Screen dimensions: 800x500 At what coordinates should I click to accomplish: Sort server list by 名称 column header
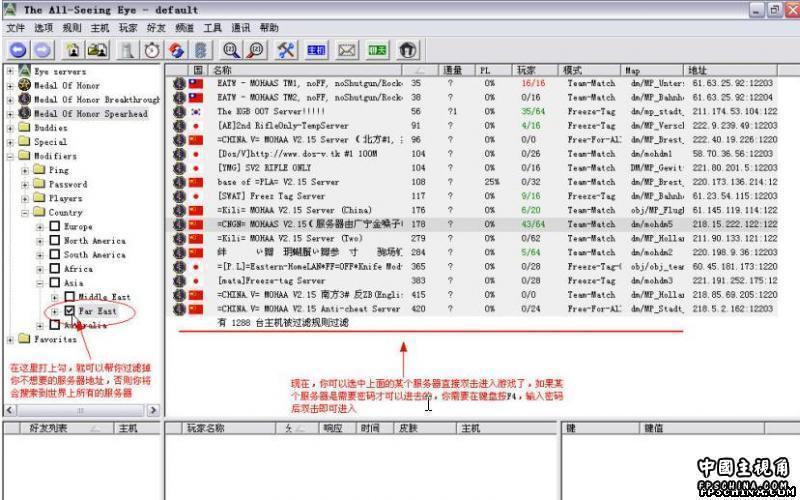pyautogui.click(x=305, y=70)
